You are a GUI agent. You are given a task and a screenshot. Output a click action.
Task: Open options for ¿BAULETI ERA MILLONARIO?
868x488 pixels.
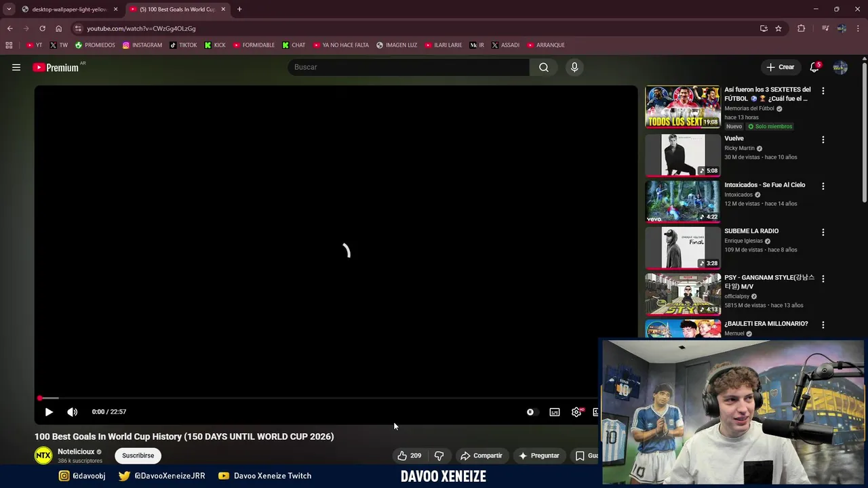pyautogui.click(x=823, y=325)
